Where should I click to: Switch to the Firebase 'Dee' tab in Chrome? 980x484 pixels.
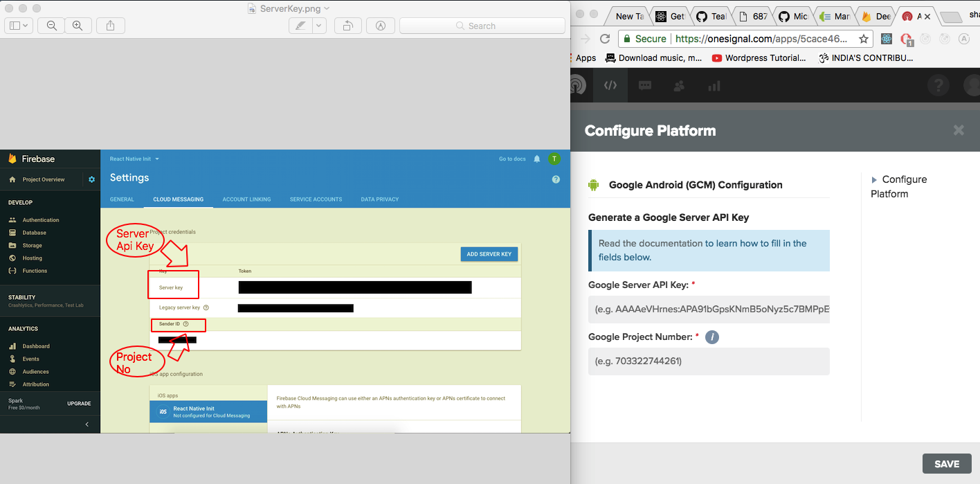click(876, 16)
